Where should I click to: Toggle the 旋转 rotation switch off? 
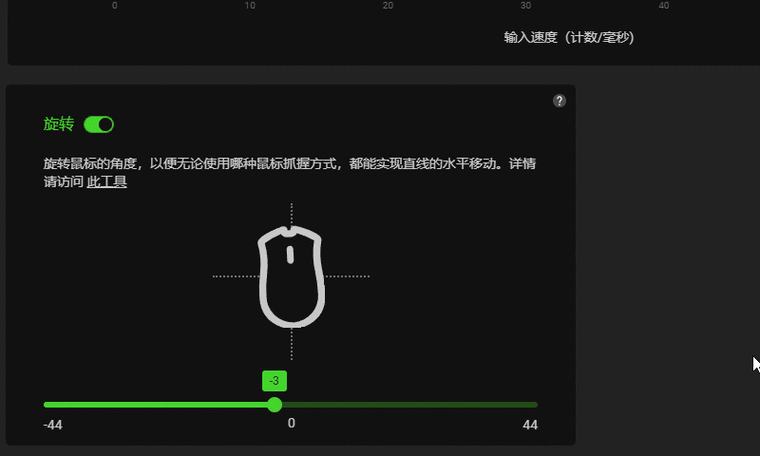[99, 125]
